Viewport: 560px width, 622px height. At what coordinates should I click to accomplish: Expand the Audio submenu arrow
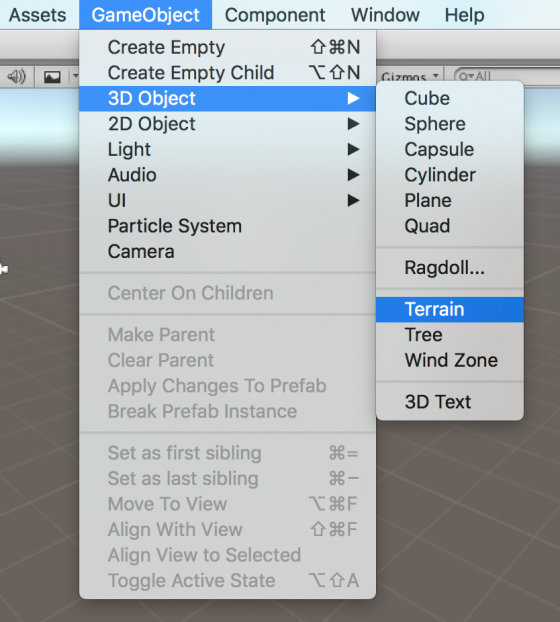pyautogui.click(x=353, y=175)
